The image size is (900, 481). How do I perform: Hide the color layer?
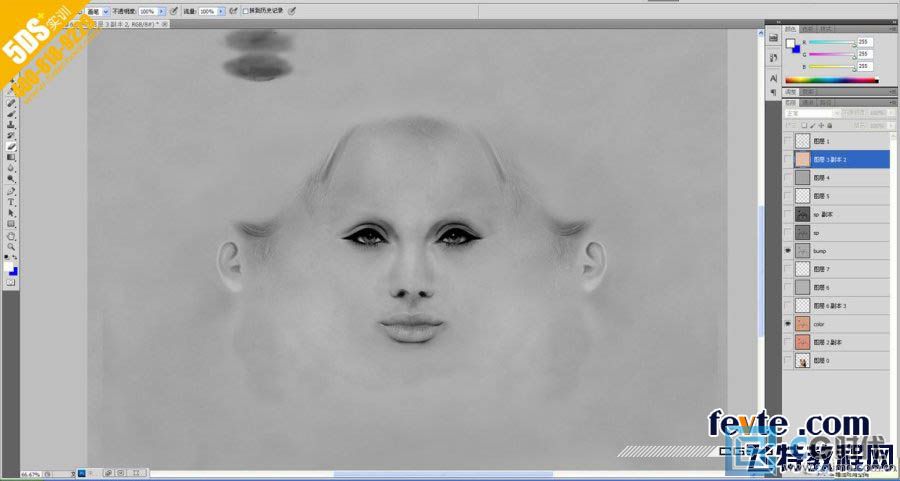tap(788, 324)
